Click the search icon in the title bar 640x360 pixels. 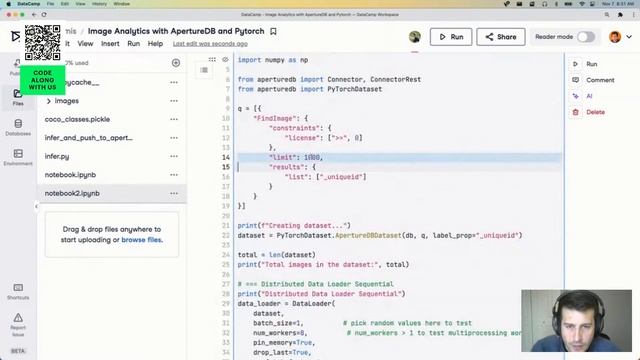tap(607, 14)
